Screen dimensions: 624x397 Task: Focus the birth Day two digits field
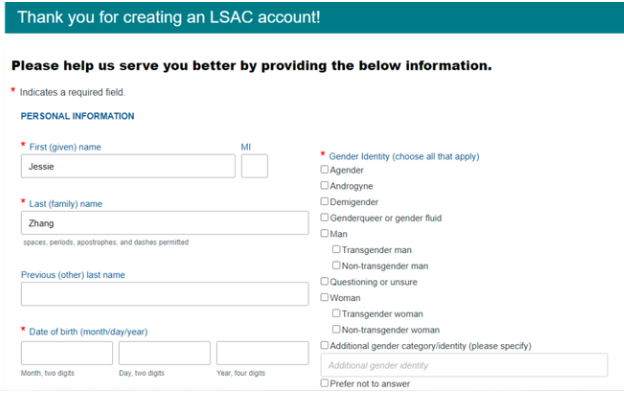tap(164, 353)
